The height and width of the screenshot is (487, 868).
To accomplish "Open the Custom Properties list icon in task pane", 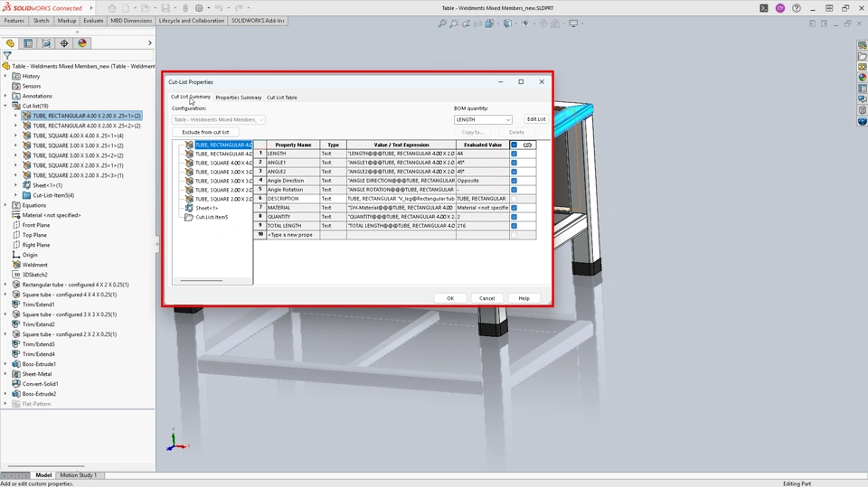I will click(x=863, y=89).
